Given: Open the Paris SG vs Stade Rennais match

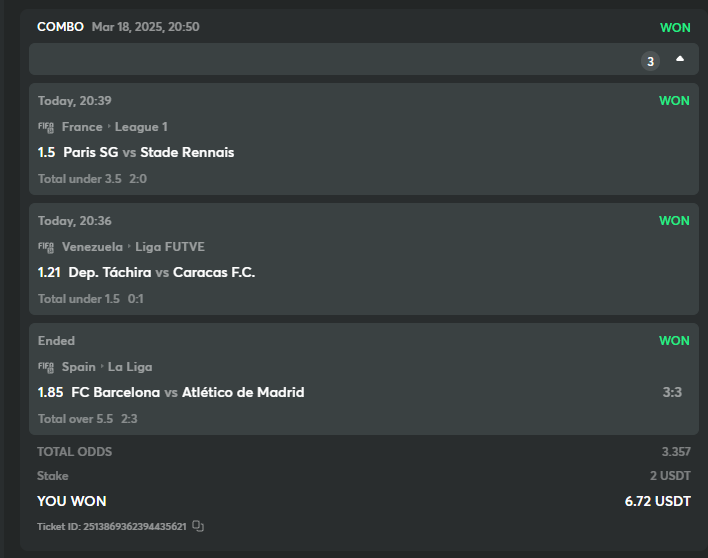Looking at the screenshot, I should (x=148, y=153).
